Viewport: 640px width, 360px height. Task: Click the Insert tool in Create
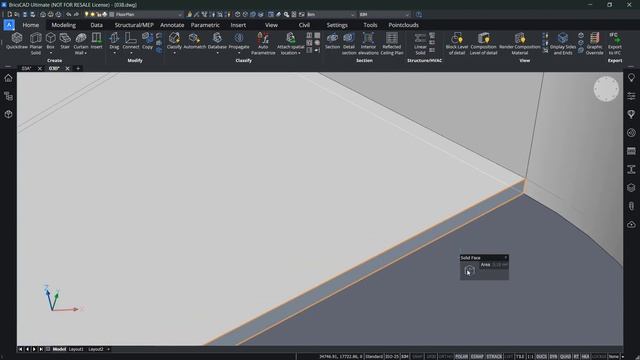[96, 41]
